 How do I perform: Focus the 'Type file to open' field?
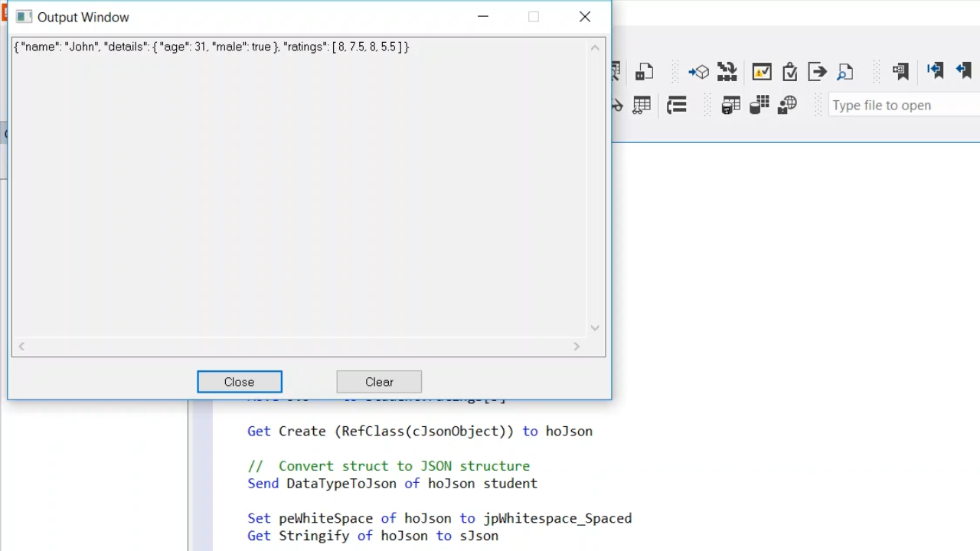[903, 106]
